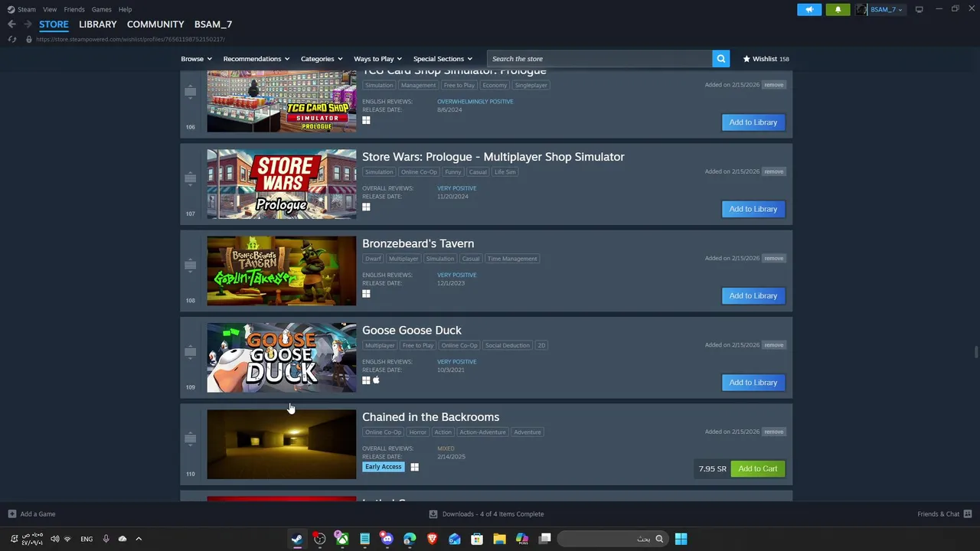
Task: Open Wishlist 158 with star icon
Action: coord(766,59)
